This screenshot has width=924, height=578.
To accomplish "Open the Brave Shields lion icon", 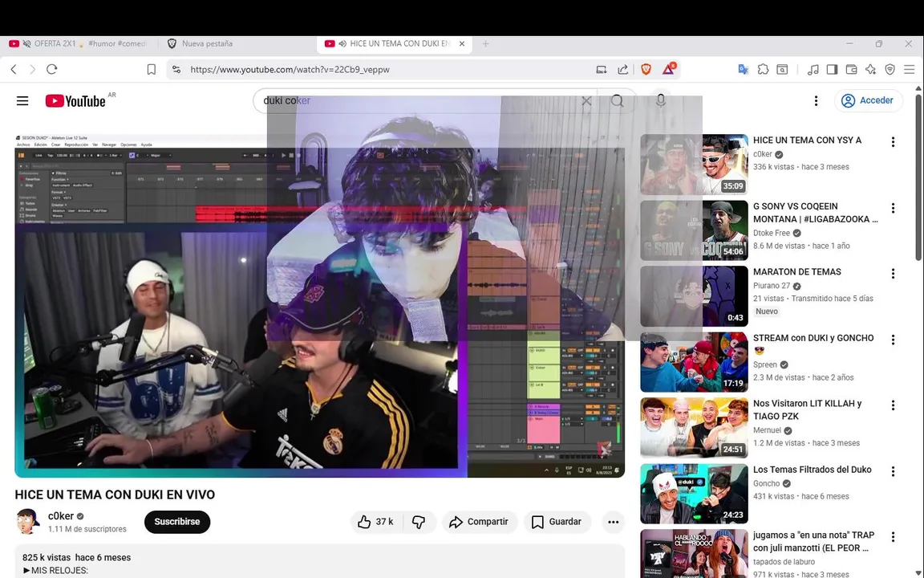I will click(x=646, y=70).
